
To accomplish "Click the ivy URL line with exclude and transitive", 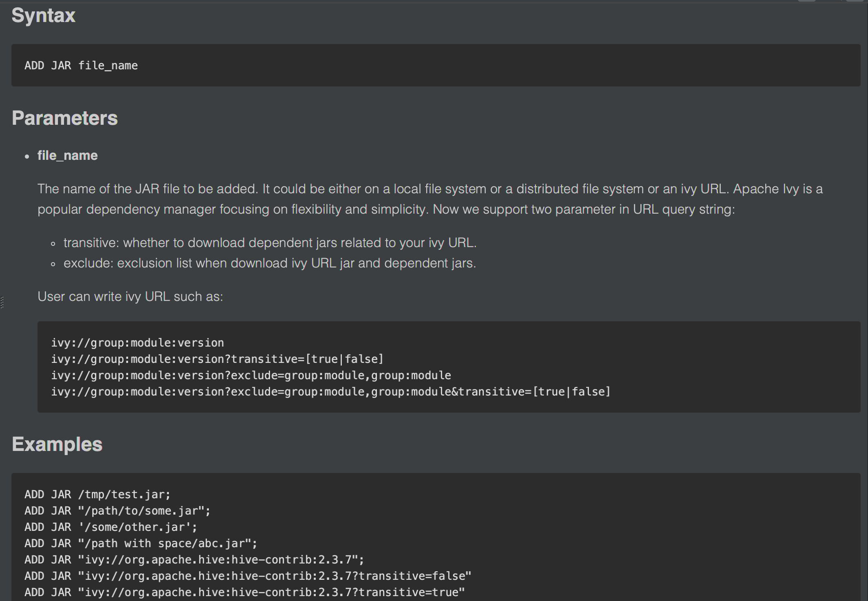I will 330,391.
